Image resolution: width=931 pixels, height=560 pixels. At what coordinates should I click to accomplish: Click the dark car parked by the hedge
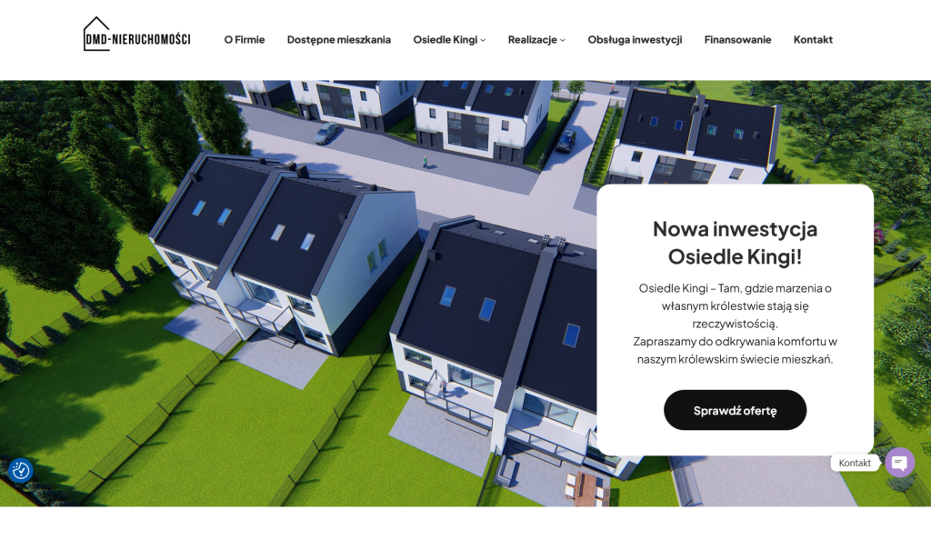pyautogui.click(x=566, y=140)
